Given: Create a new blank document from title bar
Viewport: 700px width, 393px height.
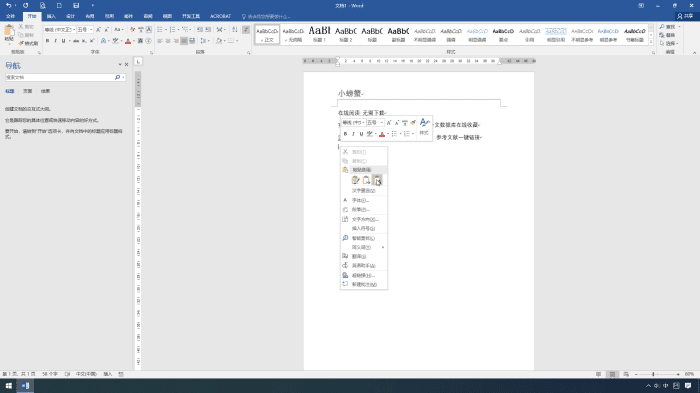Looking at the screenshot, I should [x=59, y=5].
